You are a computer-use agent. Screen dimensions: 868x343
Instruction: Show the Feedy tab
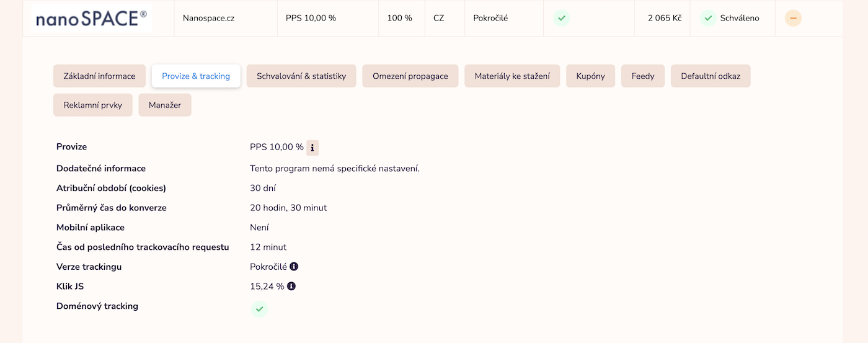643,76
